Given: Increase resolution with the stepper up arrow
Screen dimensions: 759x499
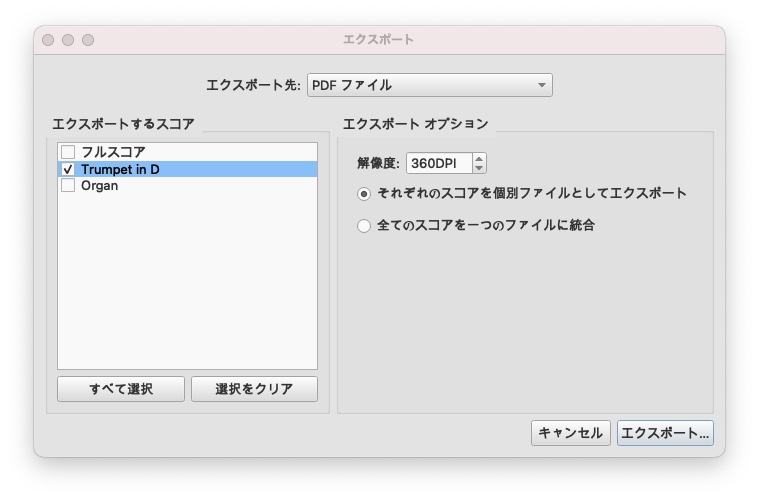Looking at the screenshot, I should (479, 158).
